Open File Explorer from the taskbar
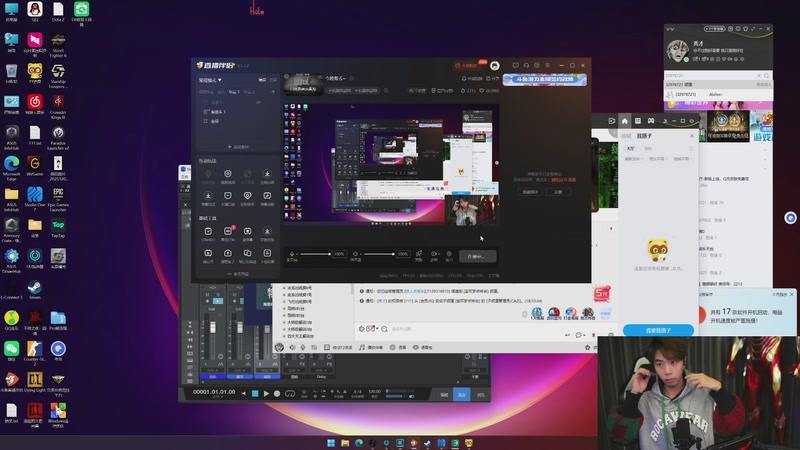 click(x=345, y=443)
